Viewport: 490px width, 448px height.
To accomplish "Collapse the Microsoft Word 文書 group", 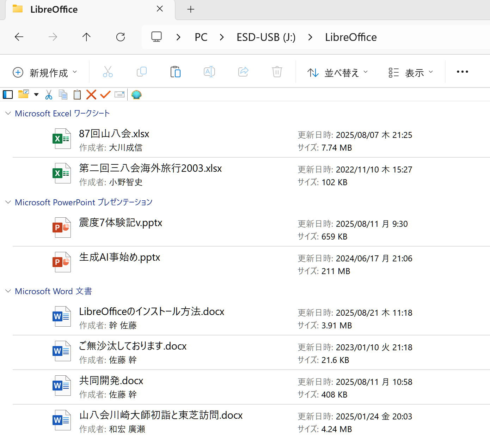I will (x=8, y=291).
